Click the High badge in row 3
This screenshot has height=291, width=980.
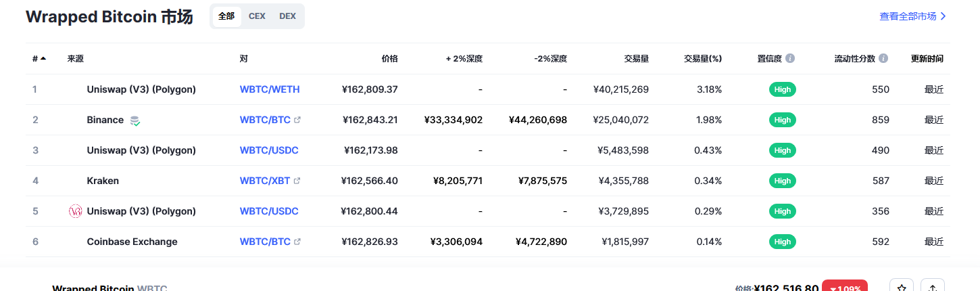click(783, 150)
